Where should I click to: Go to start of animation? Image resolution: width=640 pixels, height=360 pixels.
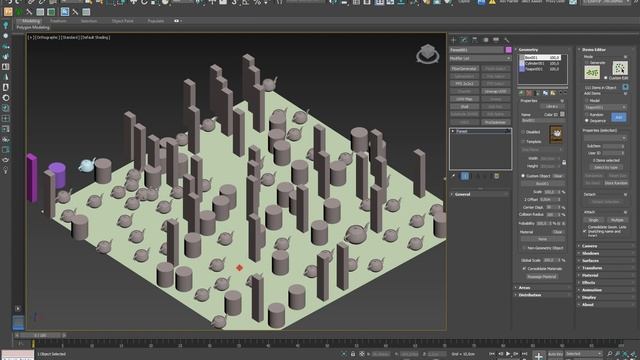click(x=492, y=354)
